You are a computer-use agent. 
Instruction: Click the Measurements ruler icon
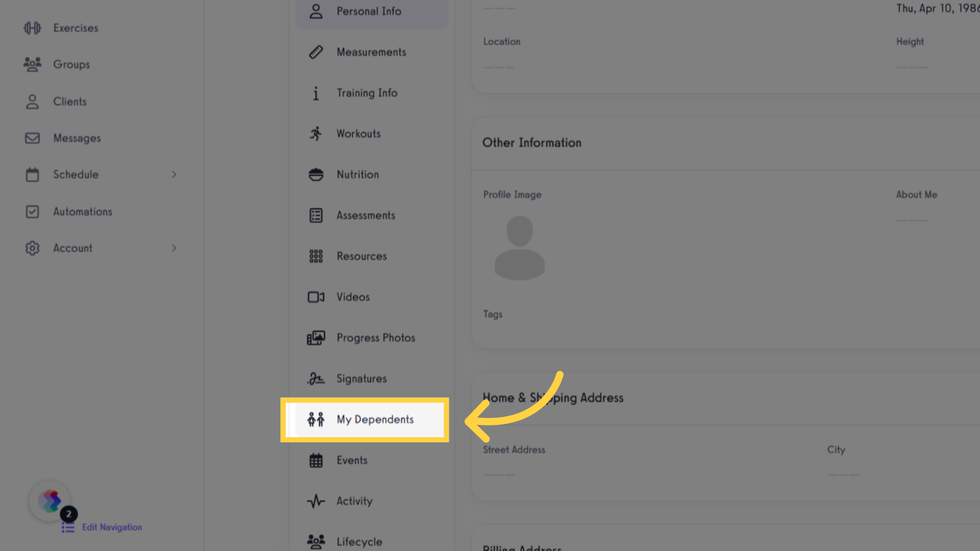[316, 52]
